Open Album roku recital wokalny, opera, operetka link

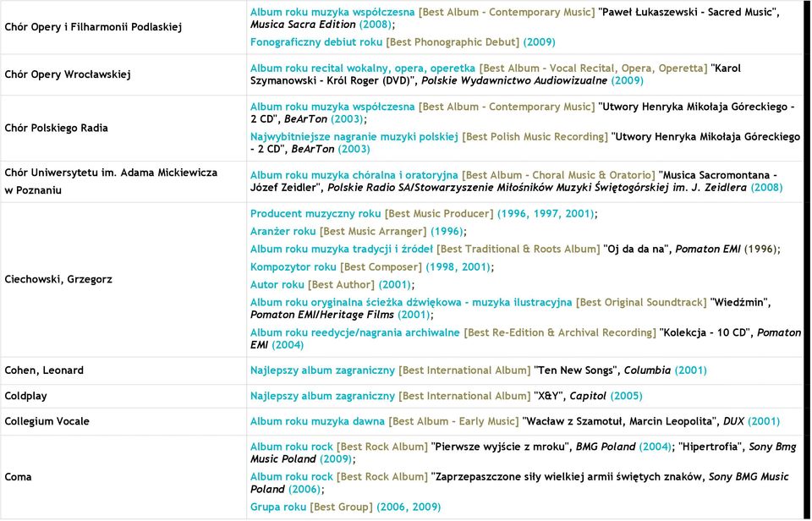coord(363,68)
